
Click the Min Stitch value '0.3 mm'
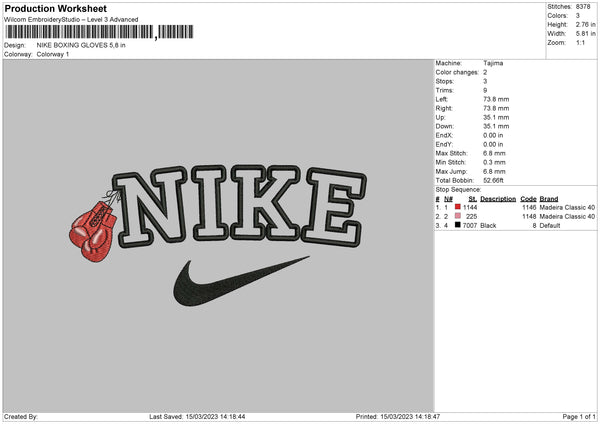click(494, 162)
